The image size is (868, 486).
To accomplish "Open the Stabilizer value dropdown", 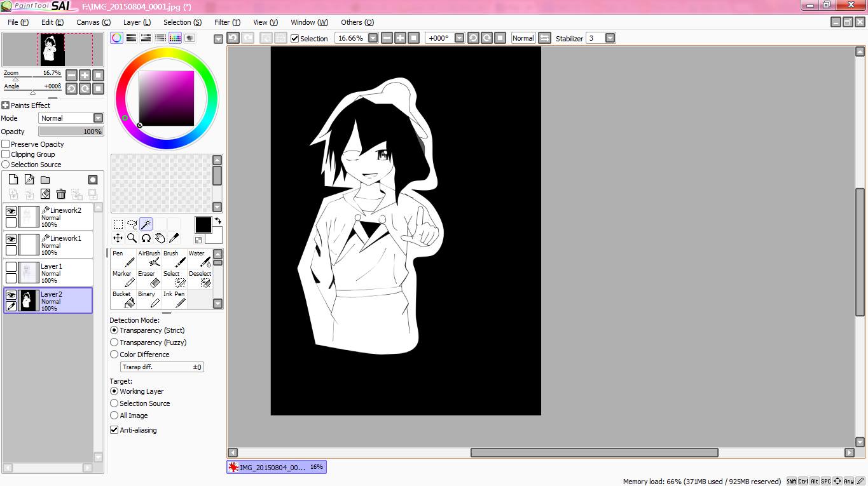I will 610,38.
